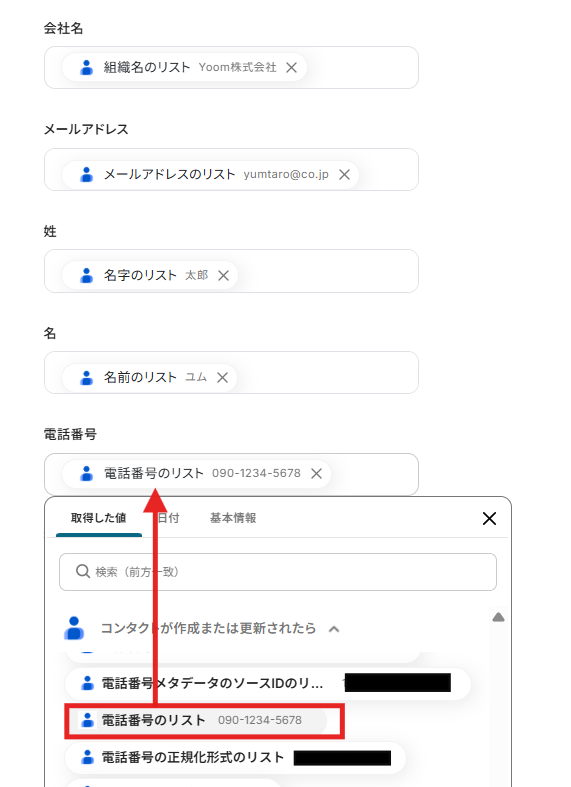Click inside the 電話番号 input field
The height and width of the screenshot is (787, 571).
(231, 474)
